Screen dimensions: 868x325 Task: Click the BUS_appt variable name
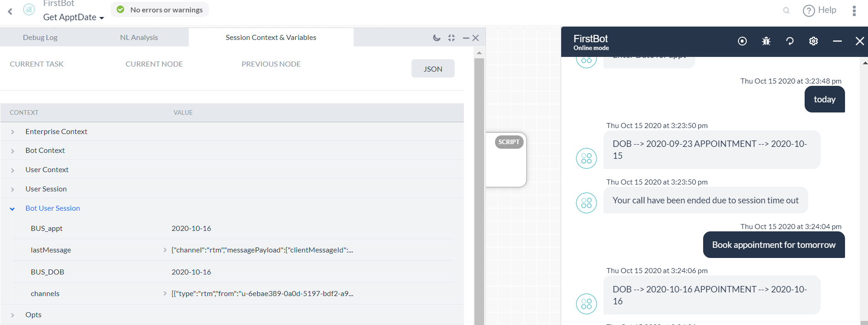click(x=47, y=229)
